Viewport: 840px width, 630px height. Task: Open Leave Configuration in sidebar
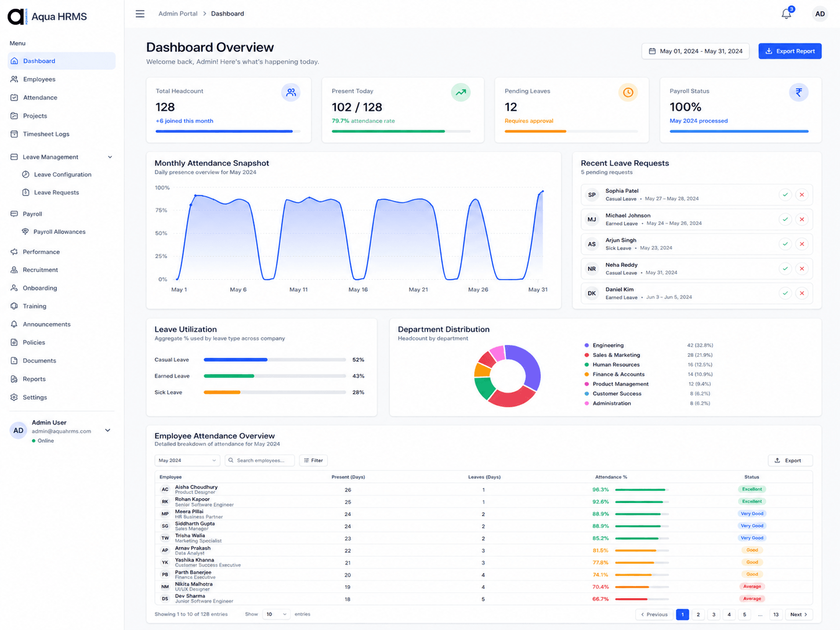(57, 175)
